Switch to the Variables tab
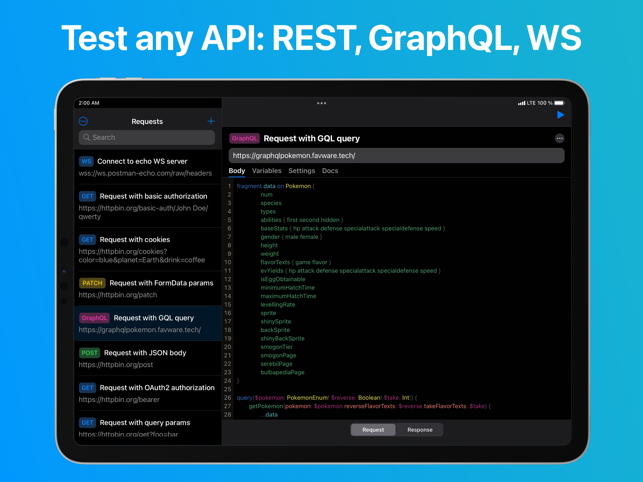 point(267,171)
